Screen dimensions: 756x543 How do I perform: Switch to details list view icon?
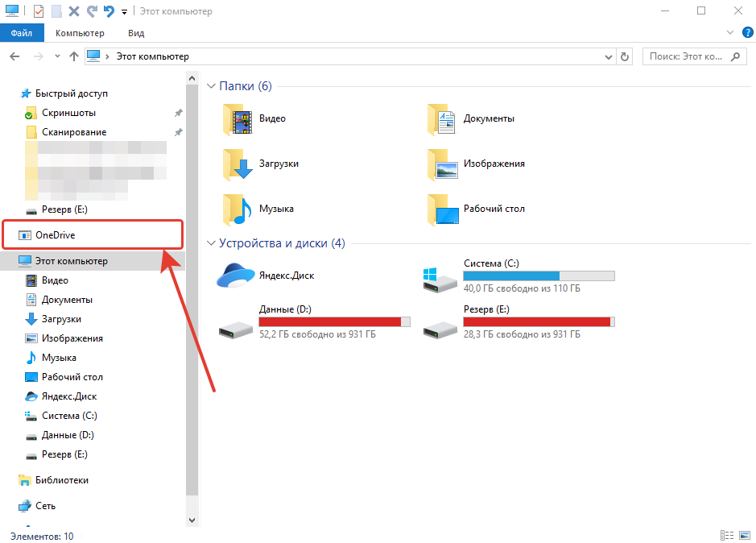pos(728,536)
